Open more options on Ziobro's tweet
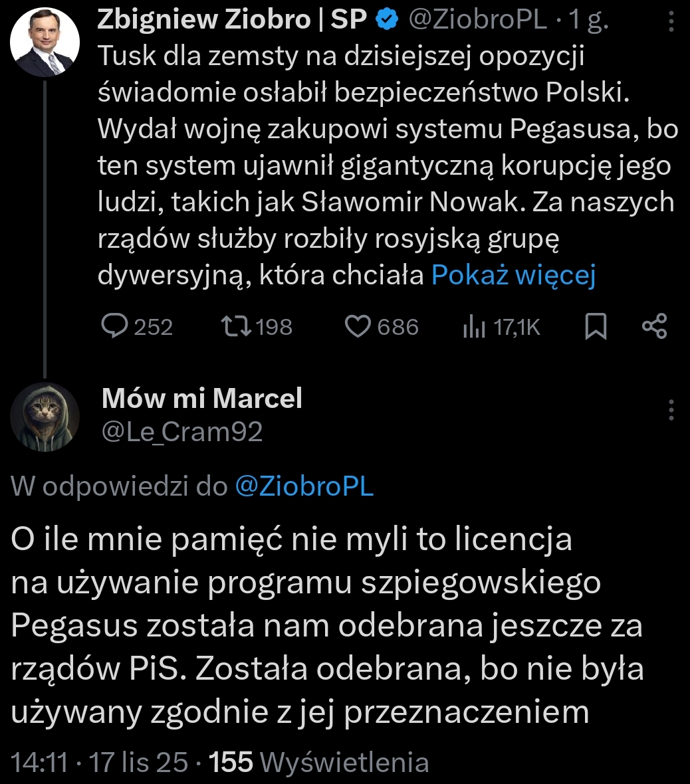 [x=671, y=23]
